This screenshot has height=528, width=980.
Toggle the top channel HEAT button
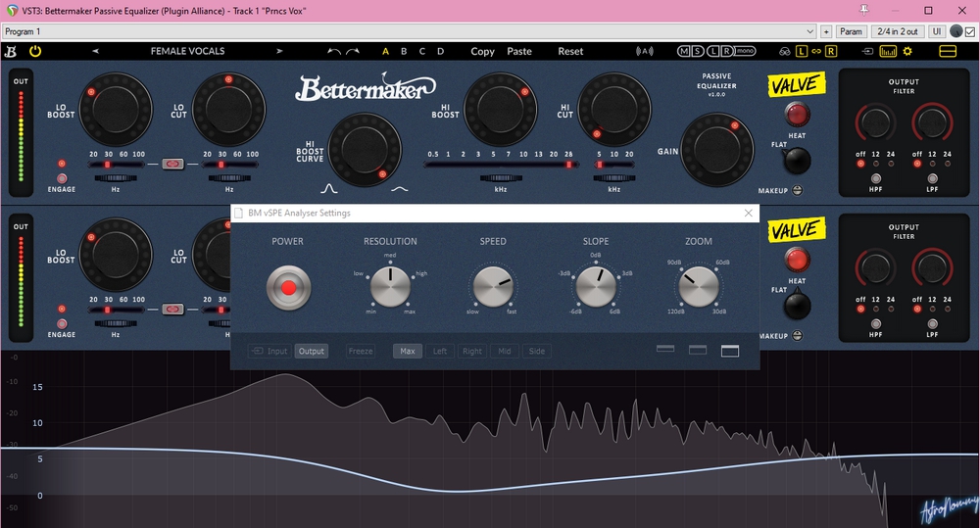pyautogui.click(x=797, y=114)
